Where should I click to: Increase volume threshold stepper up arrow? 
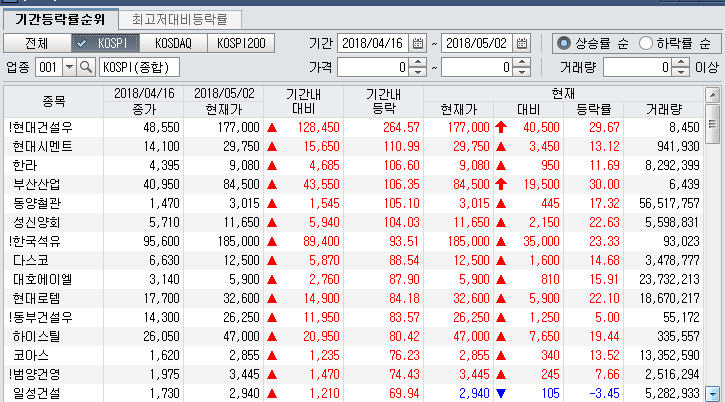(x=681, y=63)
